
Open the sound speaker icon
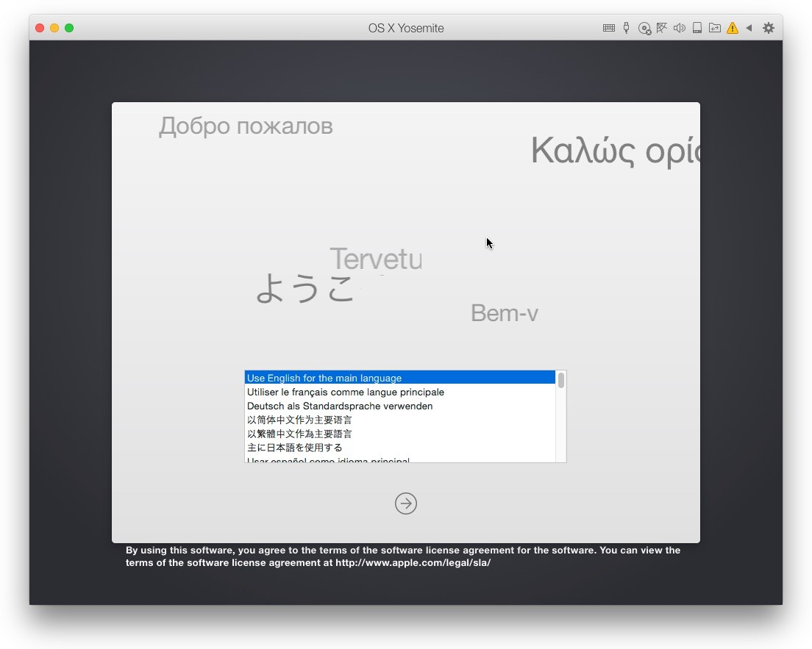[x=680, y=28]
